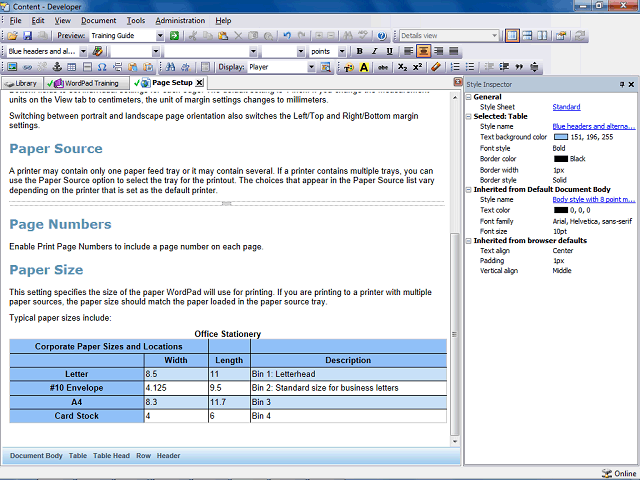
Task: Start preview with the green arrow icon
Action: point(174,36)
